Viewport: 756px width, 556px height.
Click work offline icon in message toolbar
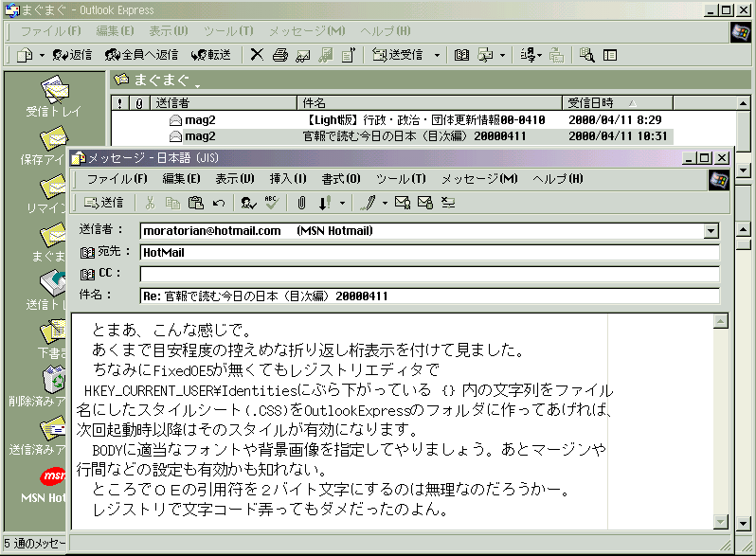click(448, 203)
